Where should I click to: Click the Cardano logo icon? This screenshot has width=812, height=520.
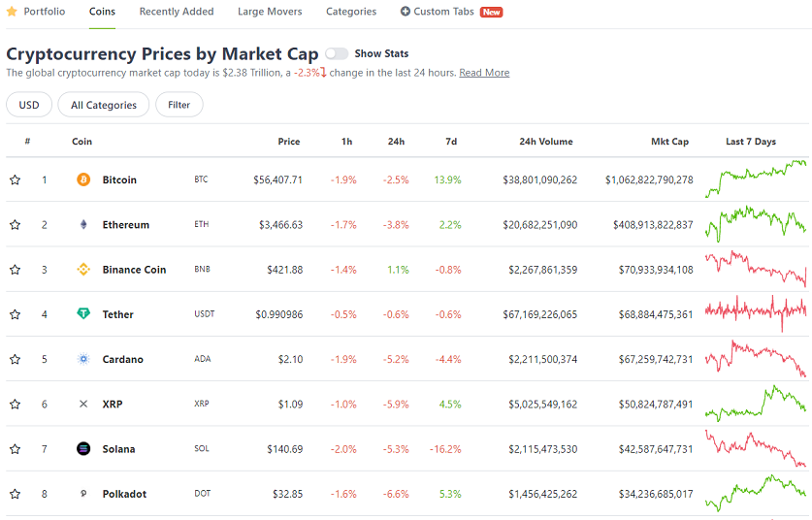(x=83, y=359)
